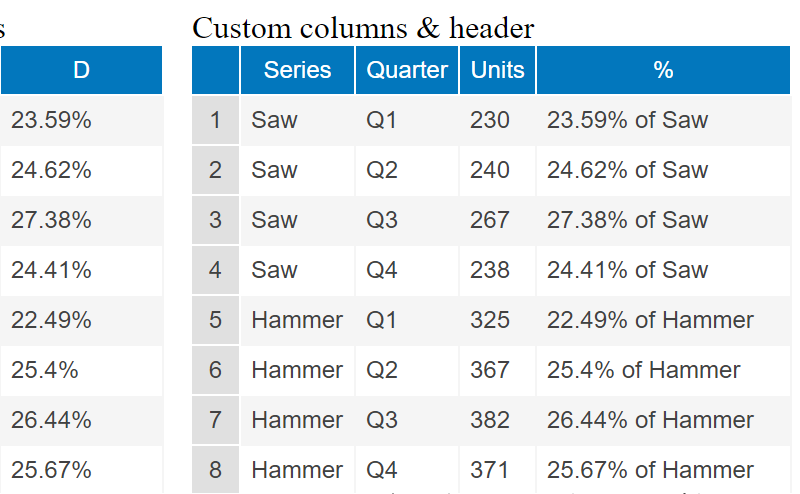This screenshot has height=494, width=800.
Task: Select the 25.4% cell in column D
Action: (45, 370)
